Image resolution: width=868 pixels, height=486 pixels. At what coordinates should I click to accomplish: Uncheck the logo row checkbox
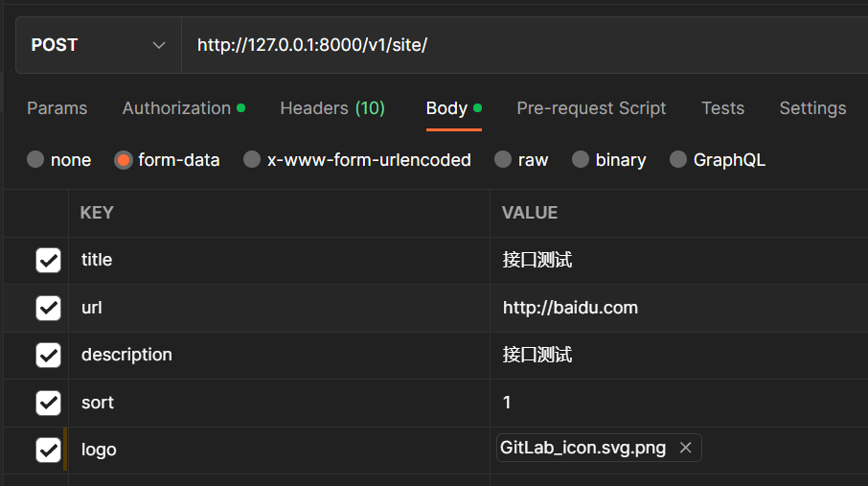[x=48, y=450]
